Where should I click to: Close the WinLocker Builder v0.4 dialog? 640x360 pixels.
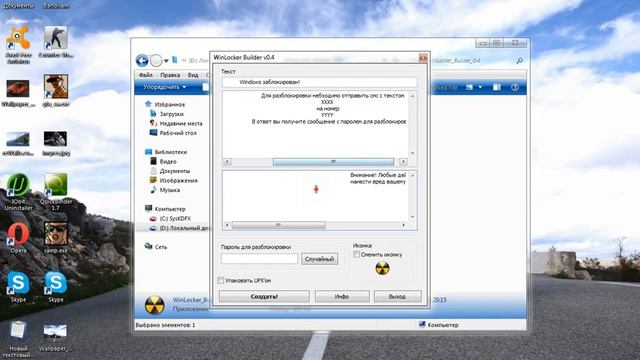(423, 58)
